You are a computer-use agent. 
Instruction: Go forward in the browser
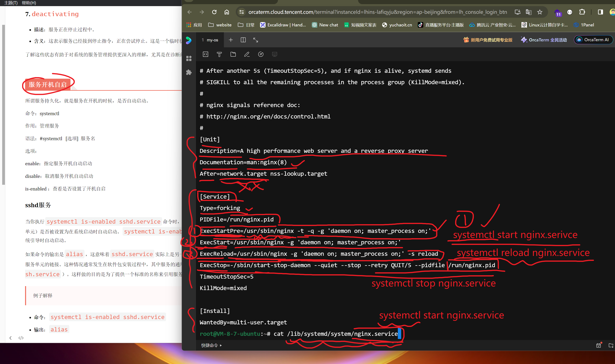202,12
